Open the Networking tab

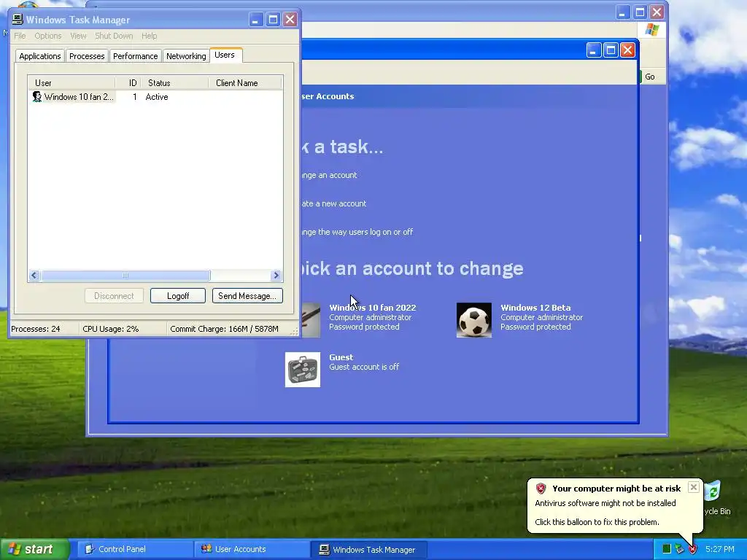coord(186,55)
